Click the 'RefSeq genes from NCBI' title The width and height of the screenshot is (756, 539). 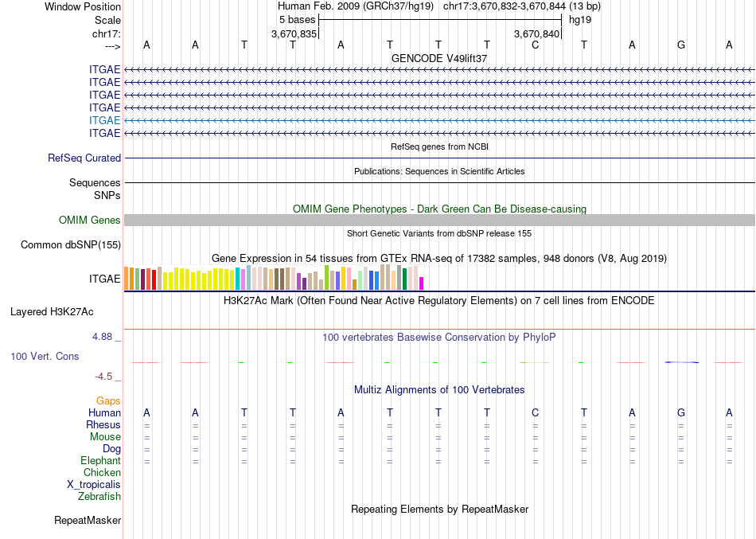(x=440, y=146)
